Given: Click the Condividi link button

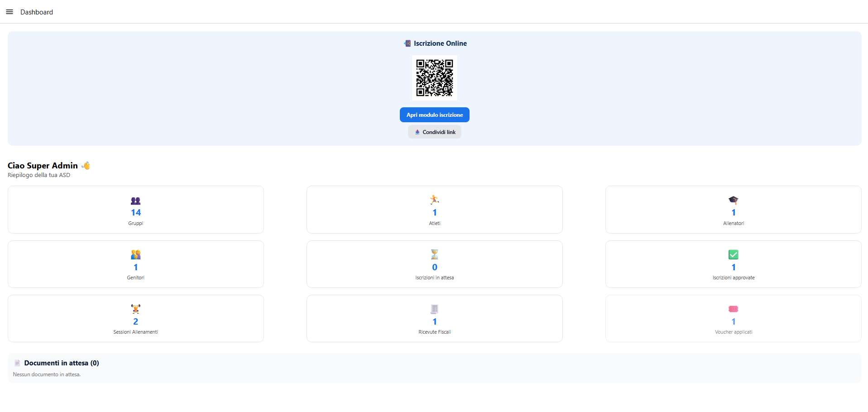Looking at the screenshot, I should pyautogui.click(x=434, y=132).
